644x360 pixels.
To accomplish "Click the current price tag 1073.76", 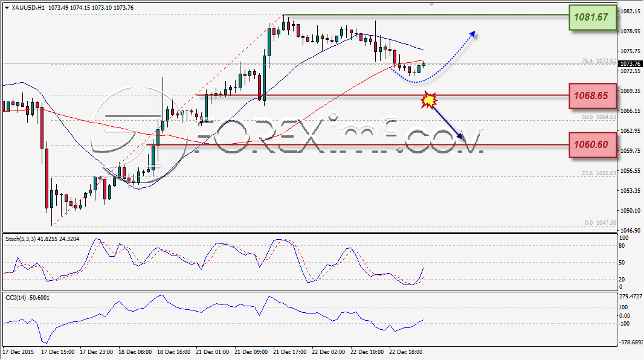I will 630,63.
